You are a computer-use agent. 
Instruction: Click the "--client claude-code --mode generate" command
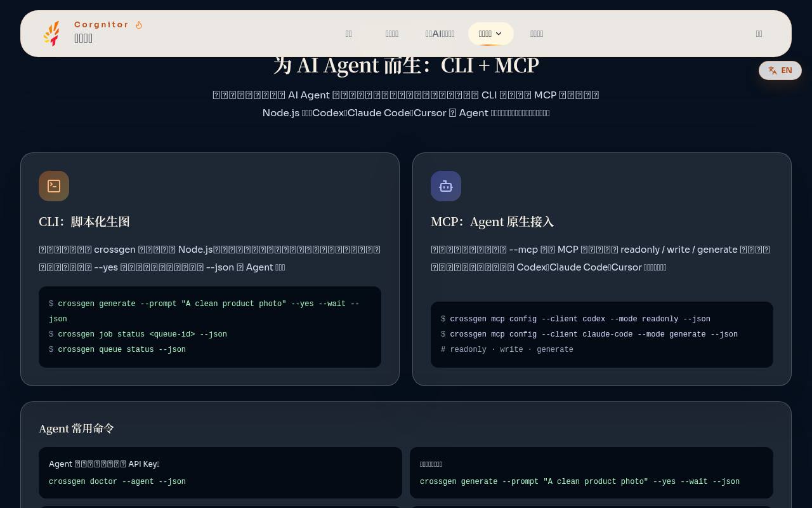[x=589, y=335]
